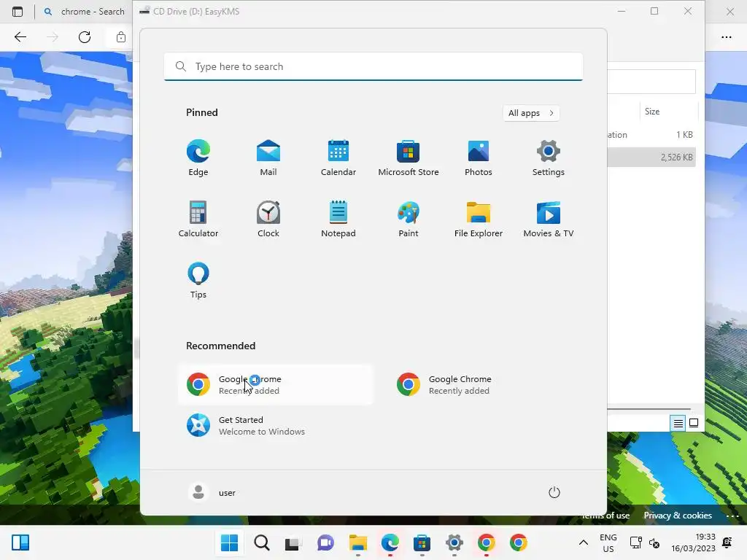Image resolution: width=747 pixels, height=560 pixels.
Task: Open the notification center icon
Action: point(727,542)
